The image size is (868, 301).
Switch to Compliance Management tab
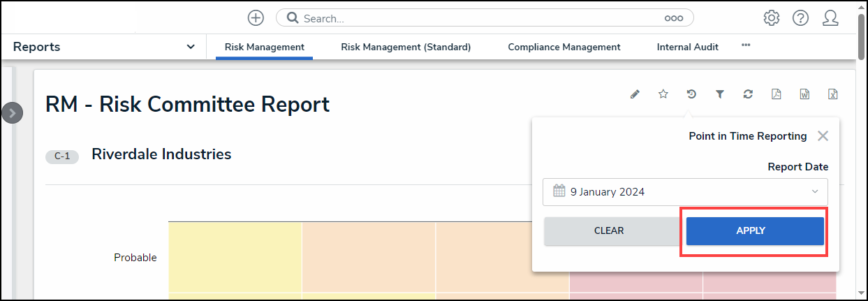coord(564,47)
